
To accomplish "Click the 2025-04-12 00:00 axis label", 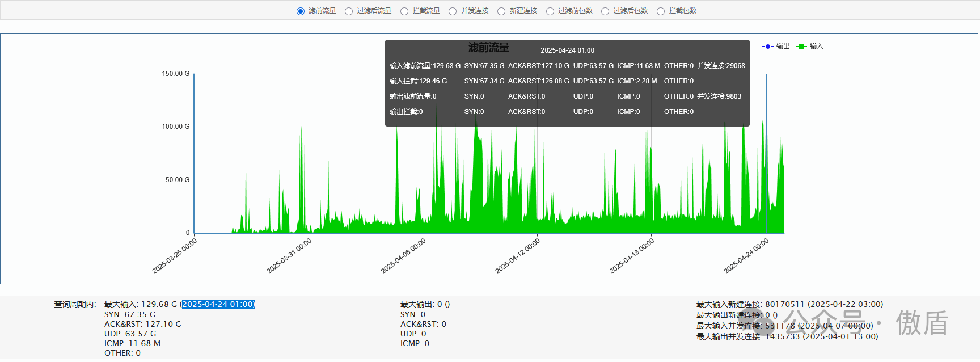I will coord(518,256).
